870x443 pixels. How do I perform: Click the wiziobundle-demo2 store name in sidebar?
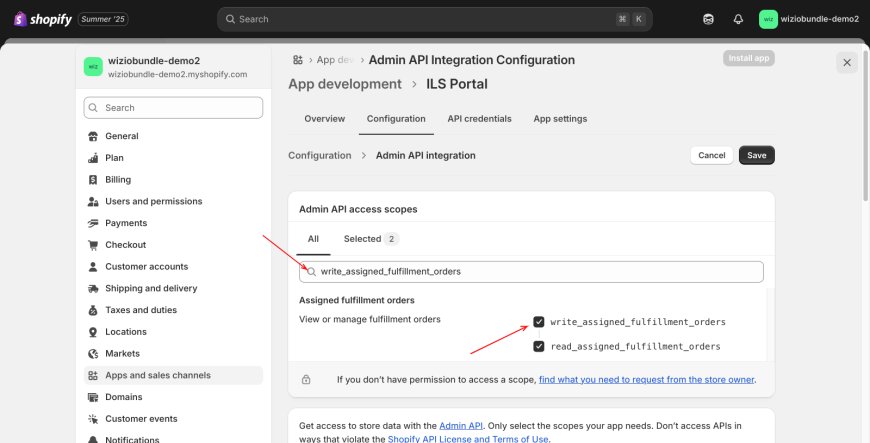(x=154, y=61)
